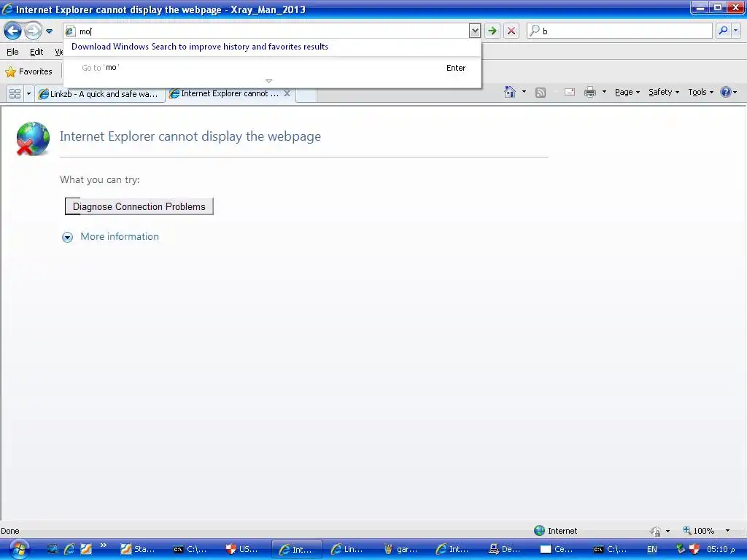Click the green Go arrow button

point(492,31)
